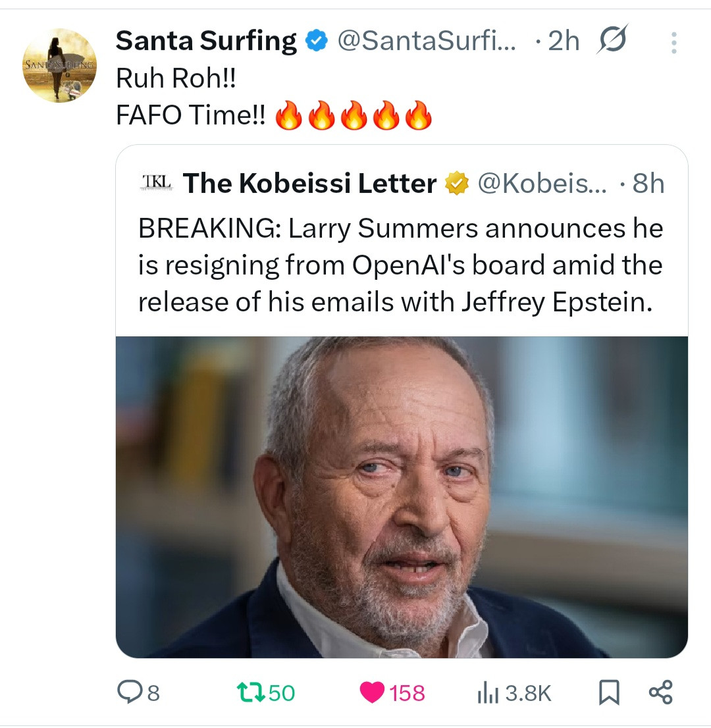The image size is (711, 728).
Task: View analytics via the 3.8K views icon
Action: point(486,692)
